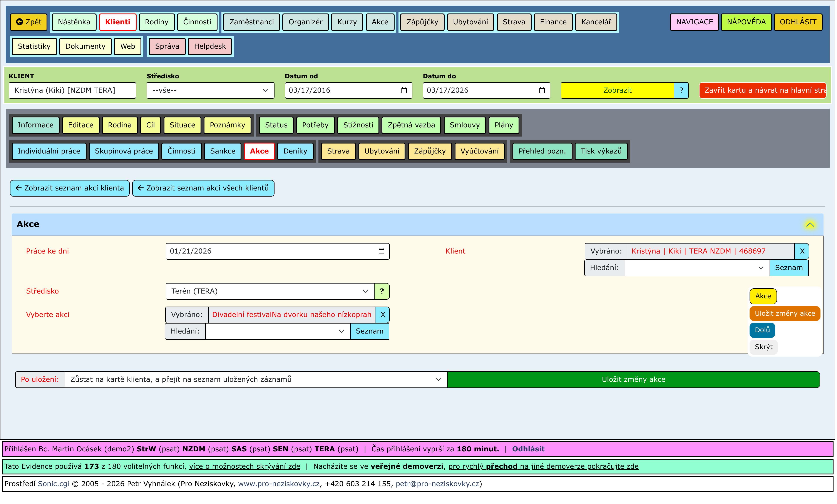837x504 pixels.
Task: Click the KLIENT name input field
Action: point(72,90)
